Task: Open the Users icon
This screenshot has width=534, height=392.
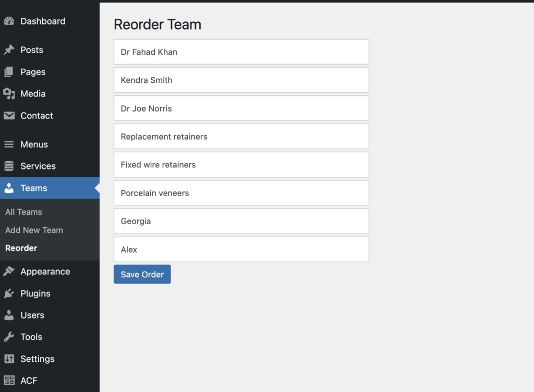Action: [9, 315]
